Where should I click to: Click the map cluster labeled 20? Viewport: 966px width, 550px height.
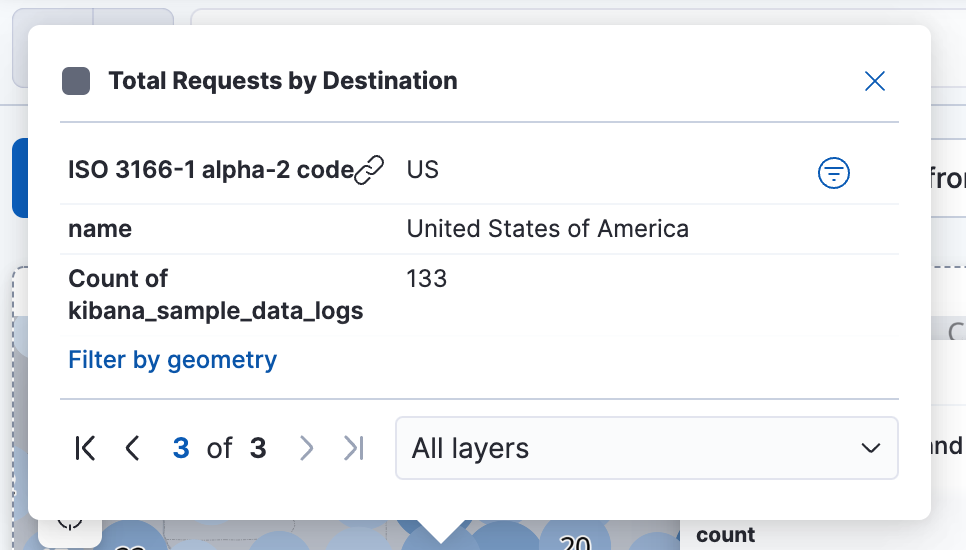pyautogui.click(x=575, y=541)
